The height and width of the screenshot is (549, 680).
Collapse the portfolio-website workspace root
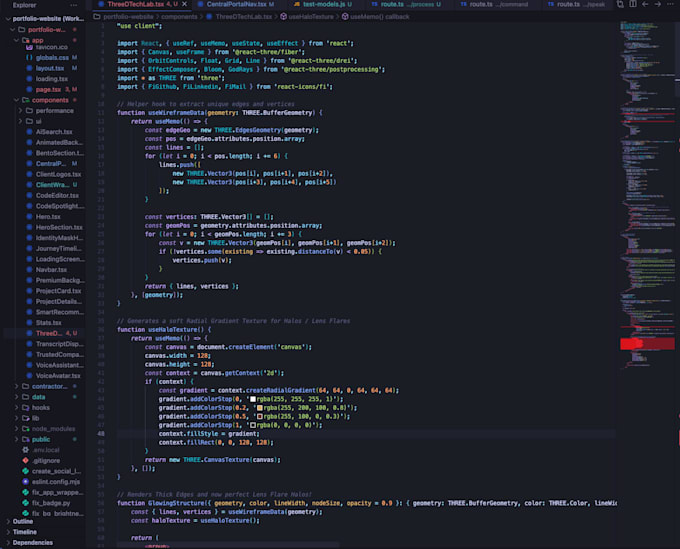tap(8, 19)
